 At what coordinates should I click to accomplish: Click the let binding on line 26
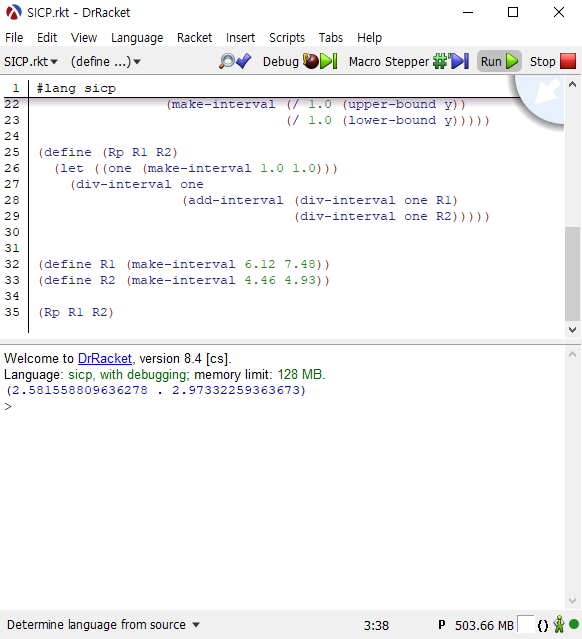pyautogui.click(x=196, y=168)
